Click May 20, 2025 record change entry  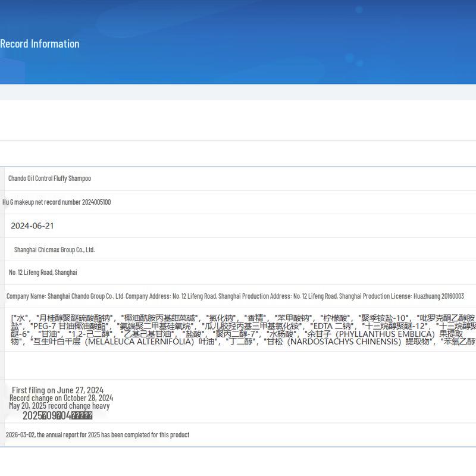[59, 406]
